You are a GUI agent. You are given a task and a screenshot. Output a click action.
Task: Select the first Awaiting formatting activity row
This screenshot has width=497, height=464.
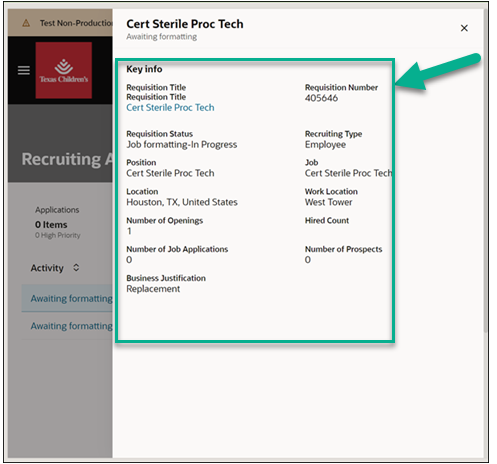[67, 298]
